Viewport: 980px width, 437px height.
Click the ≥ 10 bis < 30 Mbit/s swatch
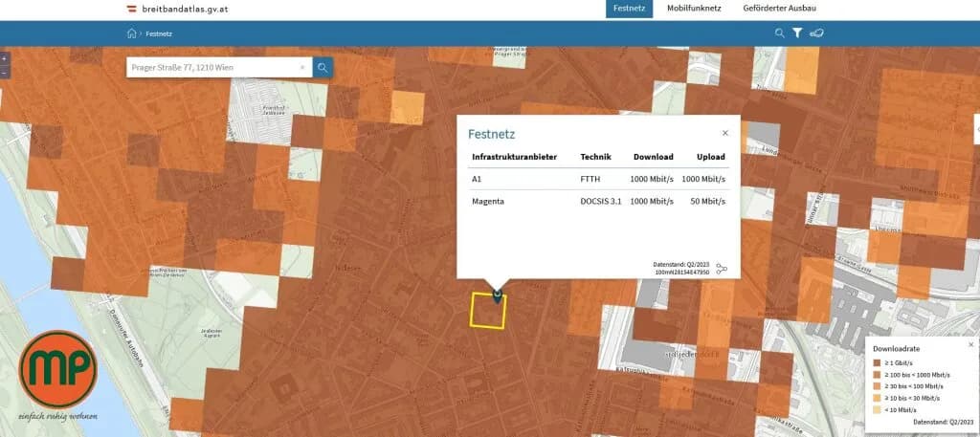878,398
